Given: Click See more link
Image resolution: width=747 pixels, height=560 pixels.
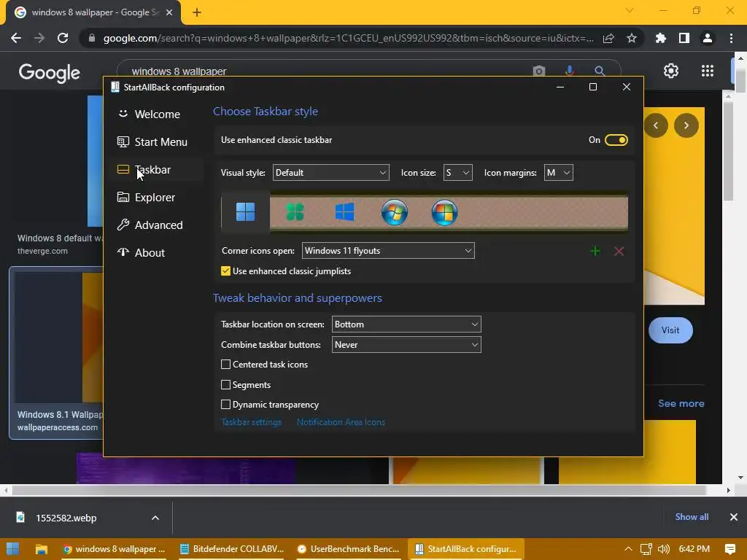Looking at the screenshot, I should [681, 403].
